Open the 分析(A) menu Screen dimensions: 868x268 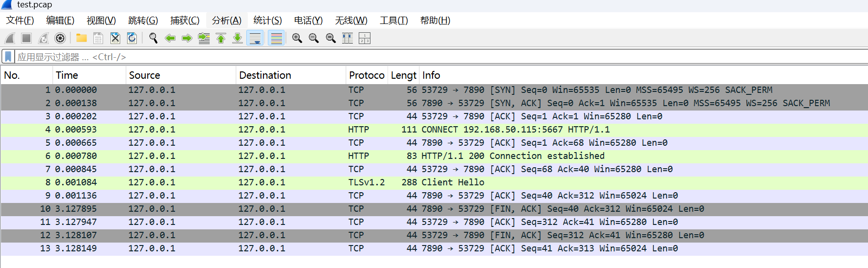click(226, 21)
